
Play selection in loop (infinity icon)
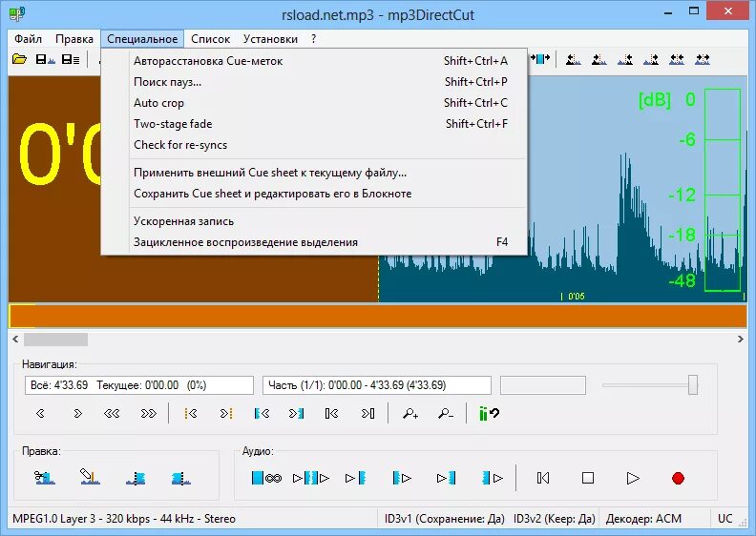tap(266, 478)
